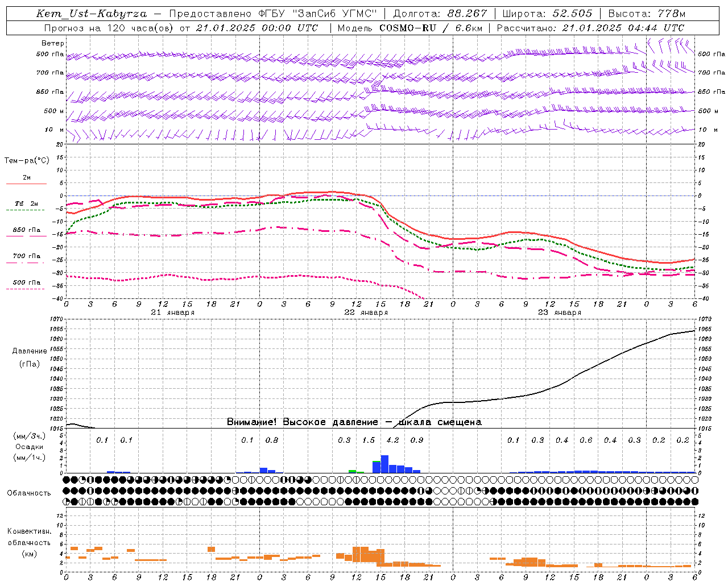Click the Облачность cloud cover label
Screen dimensions: 728x582
tap(29, 493)
